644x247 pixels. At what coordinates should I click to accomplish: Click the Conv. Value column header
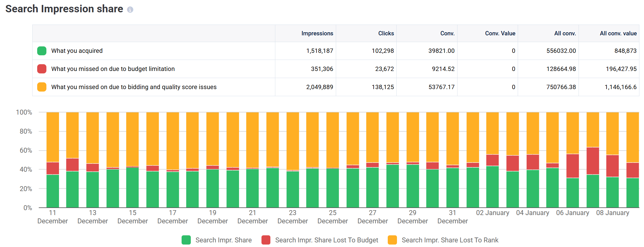pos(500,33)
